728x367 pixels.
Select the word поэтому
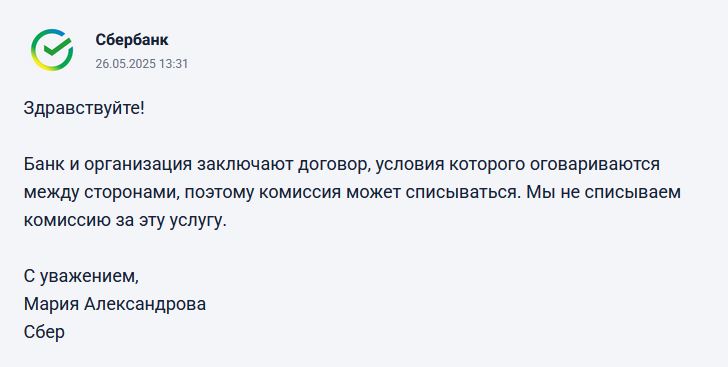(x=219, y=194)
